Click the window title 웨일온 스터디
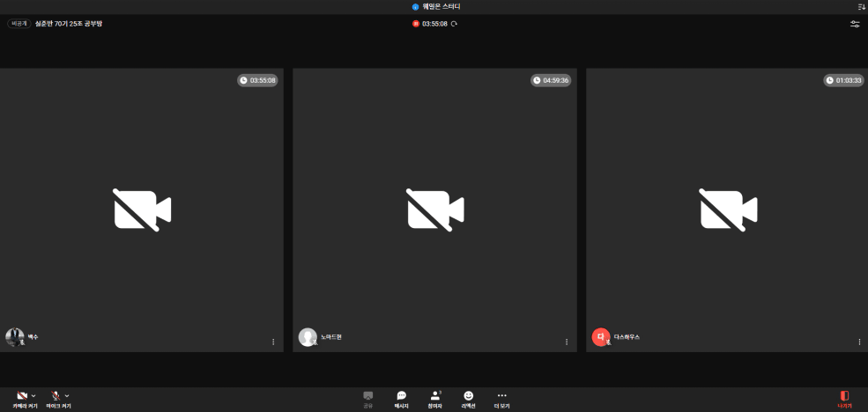Image resolution: width=868 pixels, height=412 pixels. [x=441, y=7]
